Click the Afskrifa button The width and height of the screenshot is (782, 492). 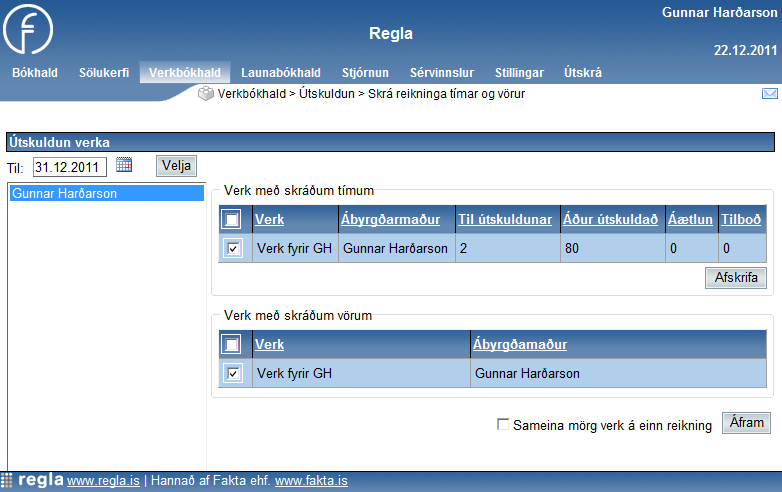(735, 277)
